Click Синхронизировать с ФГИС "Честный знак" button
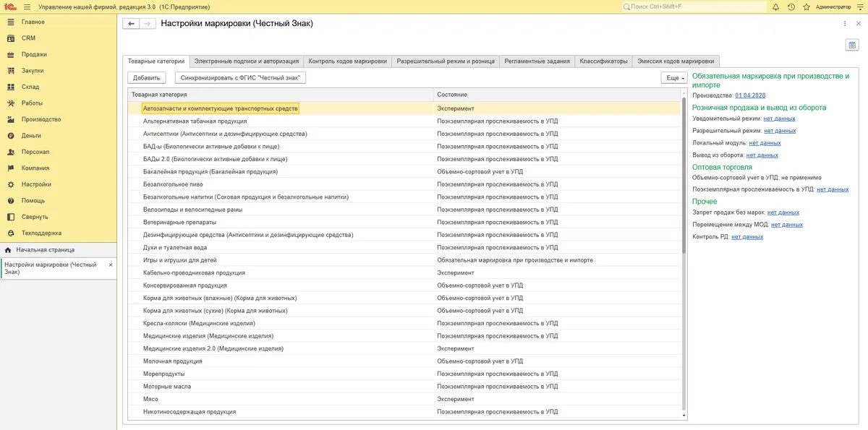The height and width of the screenshot is (430, 868). (x=241, y=77)
